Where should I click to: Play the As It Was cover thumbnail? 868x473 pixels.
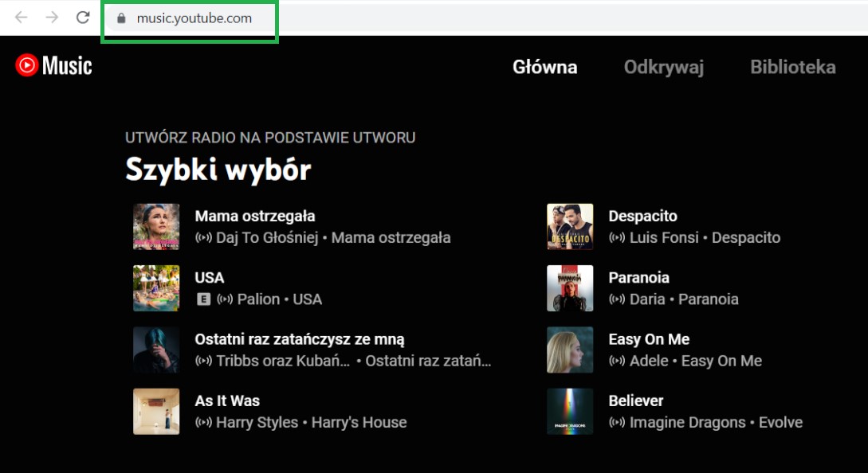tap(156, 411)
